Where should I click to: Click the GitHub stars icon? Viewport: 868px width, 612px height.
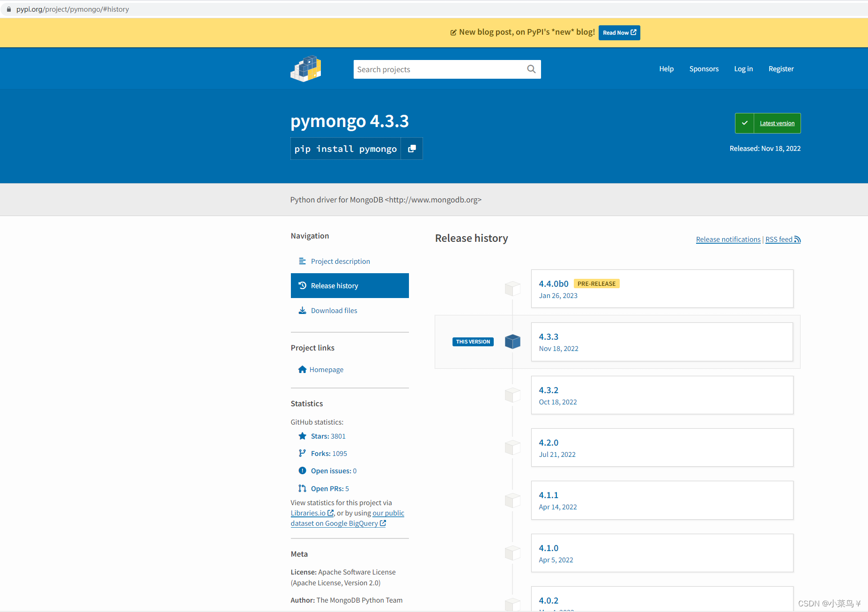pos(302,436)
